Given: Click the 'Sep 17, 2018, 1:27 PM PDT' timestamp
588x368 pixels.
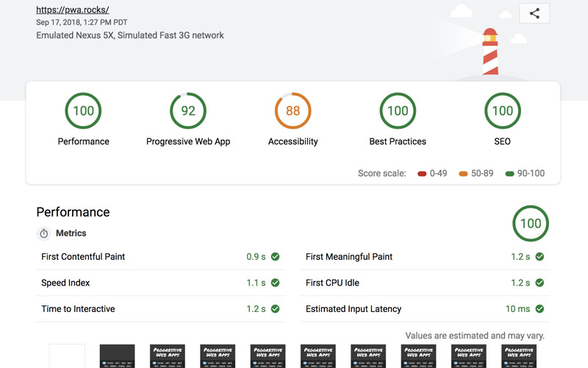Looking at the screenshot, I should coord(82,23).
